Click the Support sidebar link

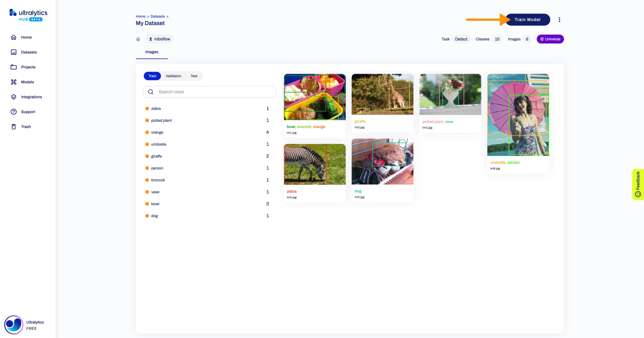click(x=28, y=112)
